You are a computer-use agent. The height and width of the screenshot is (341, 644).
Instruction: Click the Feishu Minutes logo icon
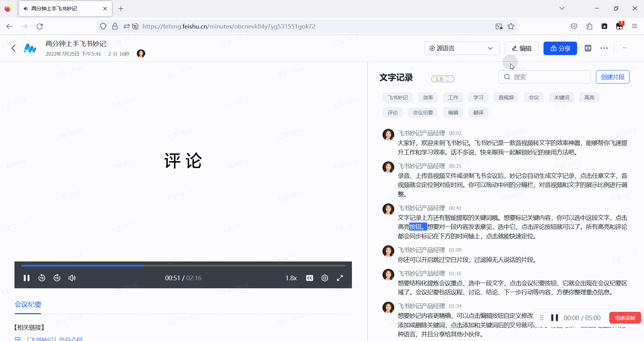point(30,48)
